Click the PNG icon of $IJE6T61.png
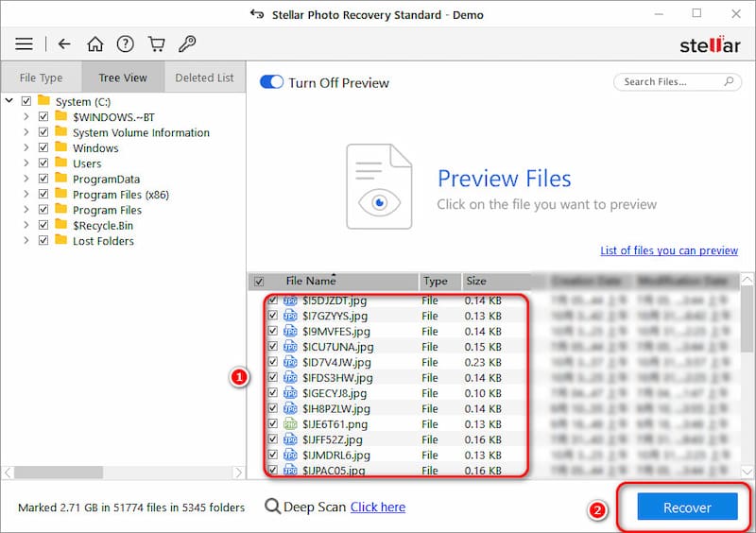756x533 pixels. [290, 424]
